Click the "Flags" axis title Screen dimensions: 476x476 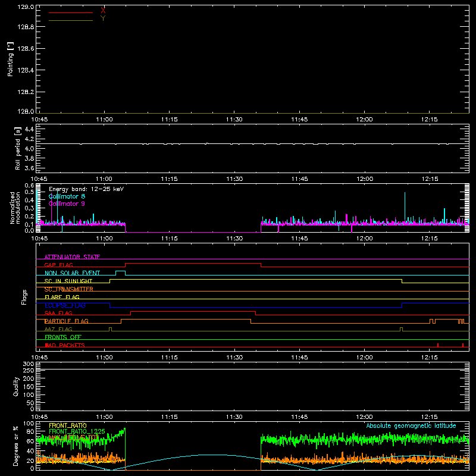pyautogui.click(x=24, y=297)
